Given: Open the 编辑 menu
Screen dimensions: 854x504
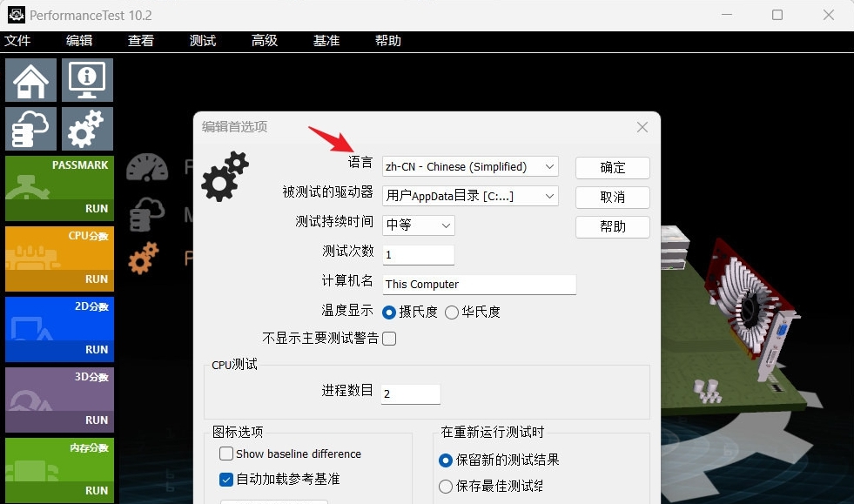Looking at the screenshot, I should point(79,41).
